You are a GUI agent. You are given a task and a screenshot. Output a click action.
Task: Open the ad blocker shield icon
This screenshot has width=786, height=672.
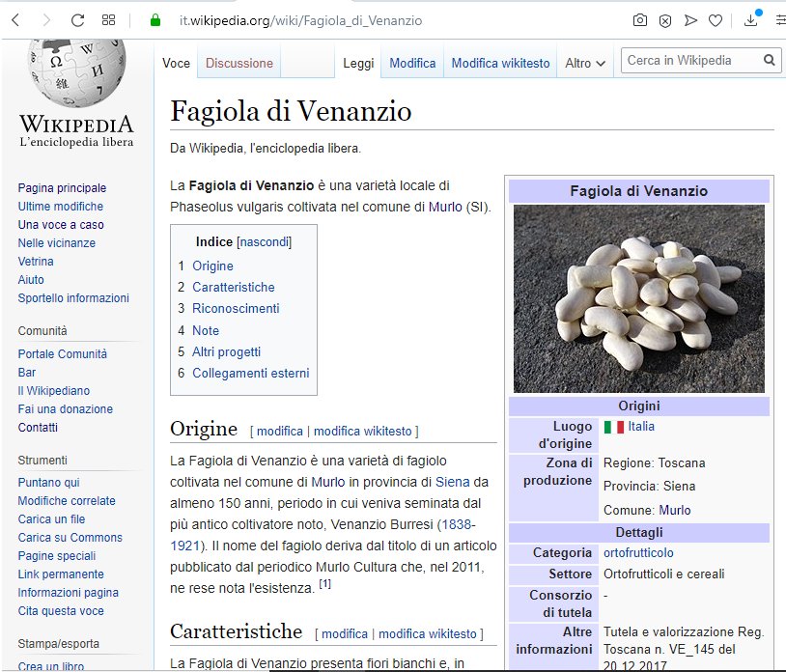pos(665,20)
